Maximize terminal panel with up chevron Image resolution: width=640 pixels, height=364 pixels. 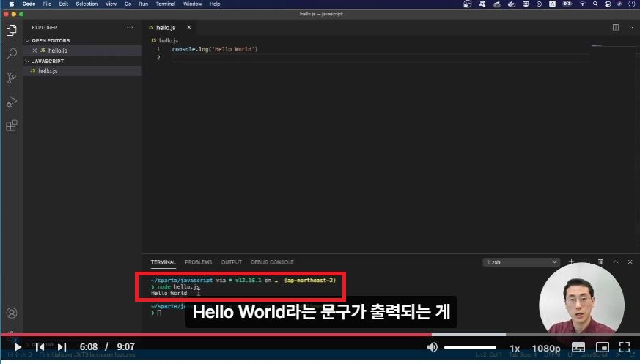point(616,261)
